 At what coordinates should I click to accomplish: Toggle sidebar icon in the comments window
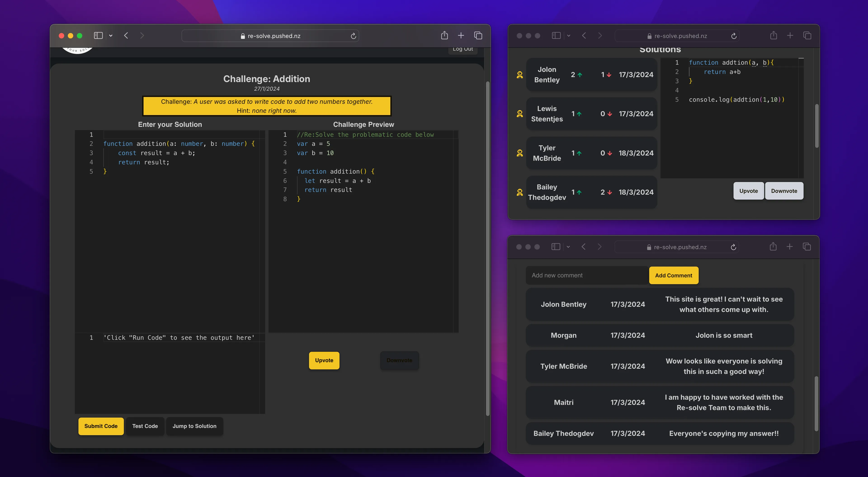[x=556, y=247]
